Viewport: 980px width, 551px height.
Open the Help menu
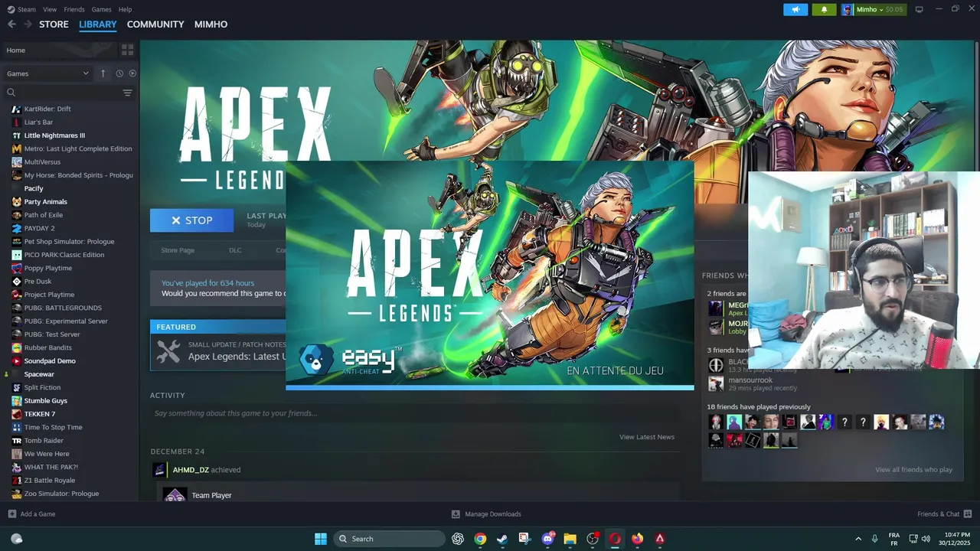126,9
